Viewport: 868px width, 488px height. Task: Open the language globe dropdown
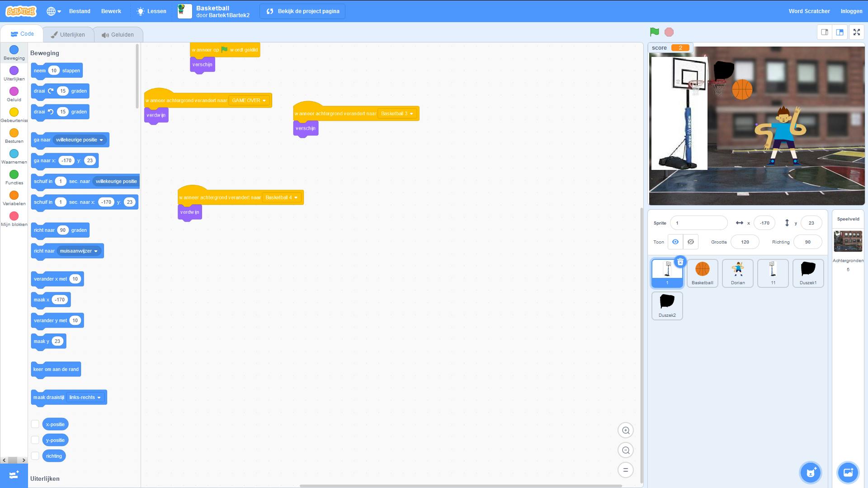(x=53, y=11)
